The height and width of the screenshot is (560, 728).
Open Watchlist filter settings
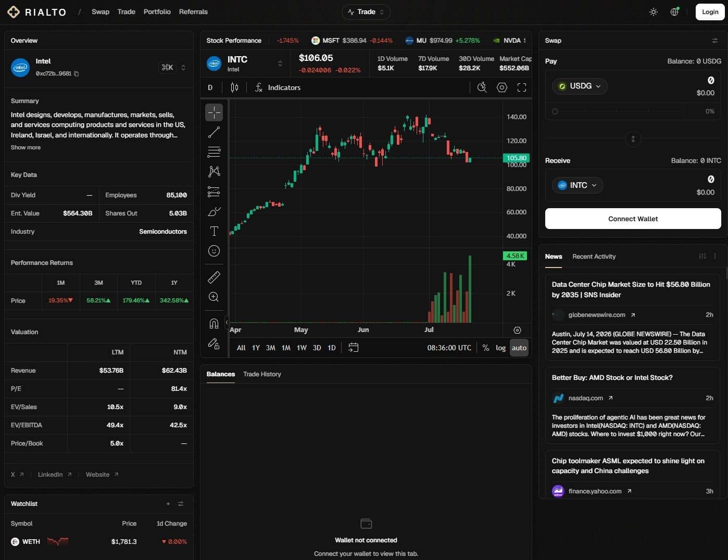pos(181,504)
